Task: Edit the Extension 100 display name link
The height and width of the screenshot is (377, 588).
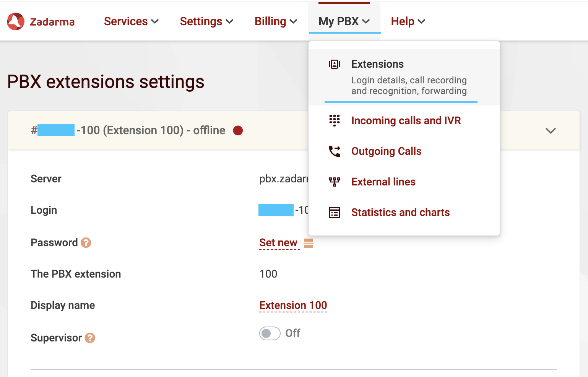Action: 293,305
